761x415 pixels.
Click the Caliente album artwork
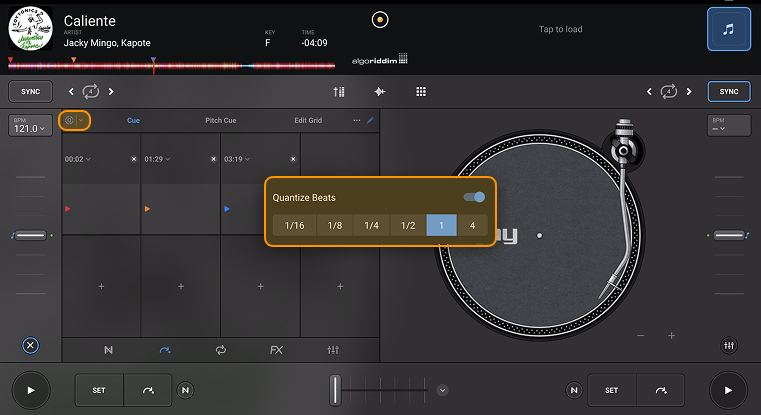click(31, 28)
